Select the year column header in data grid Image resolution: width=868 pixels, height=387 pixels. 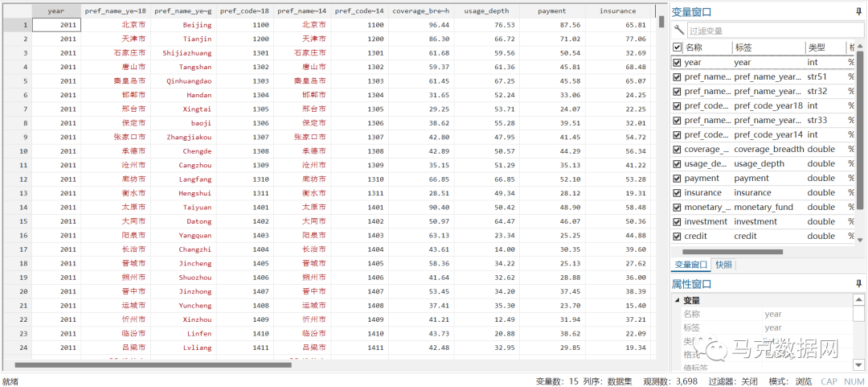tap(56, 11)
